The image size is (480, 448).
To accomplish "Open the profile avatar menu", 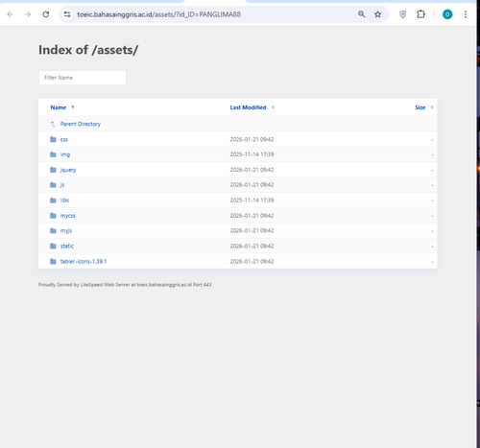I will (447, 14).
